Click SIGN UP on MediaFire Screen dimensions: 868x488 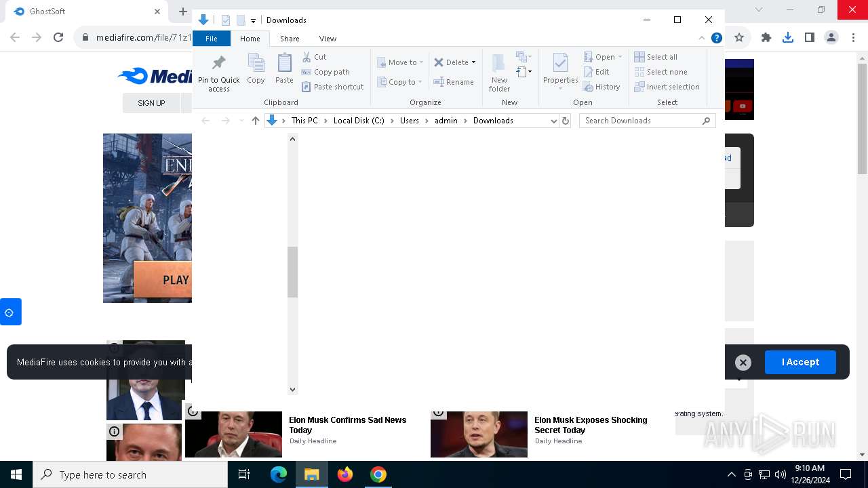[x=151, y=103]
